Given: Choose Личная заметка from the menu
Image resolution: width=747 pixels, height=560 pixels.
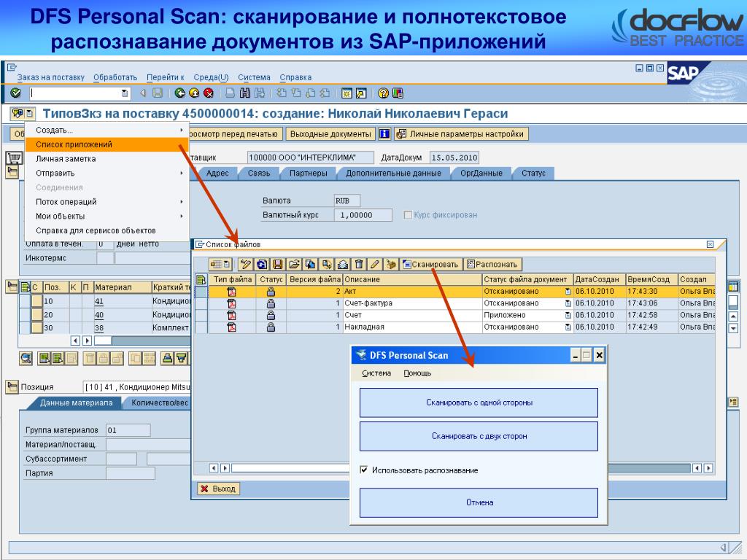Looking at the screenshot, I should (x=107, y=158).
